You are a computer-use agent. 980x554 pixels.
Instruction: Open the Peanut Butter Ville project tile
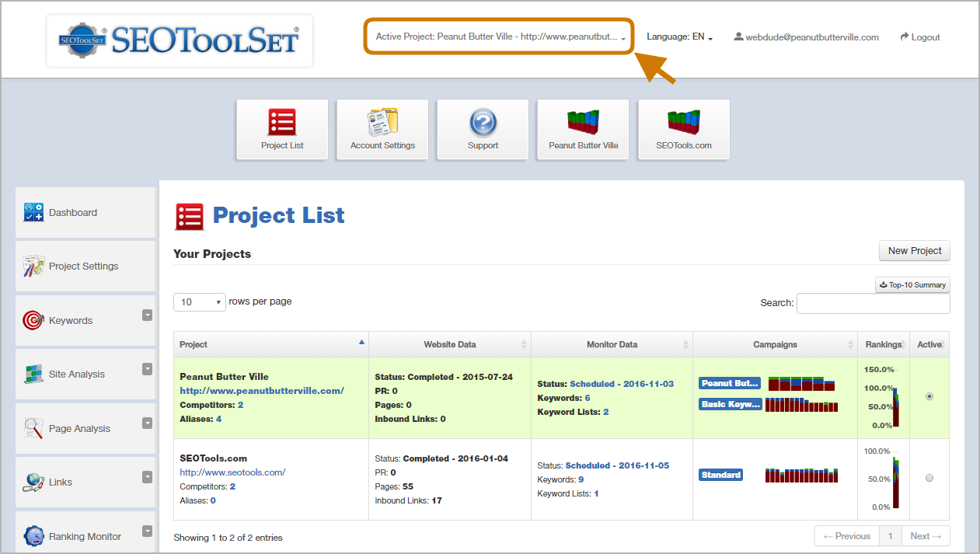point(583,129)
